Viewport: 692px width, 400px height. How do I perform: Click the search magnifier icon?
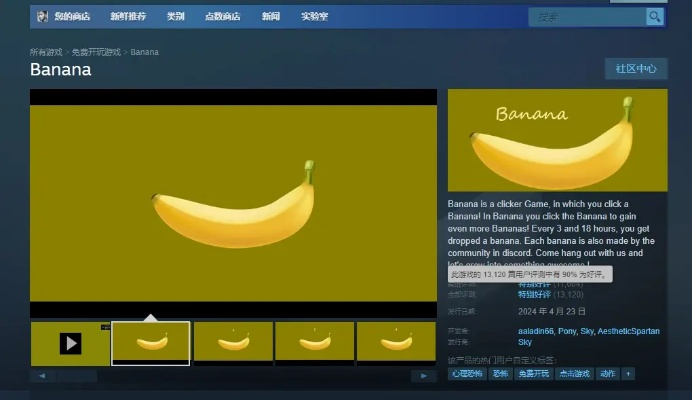(x=654, y=17)
